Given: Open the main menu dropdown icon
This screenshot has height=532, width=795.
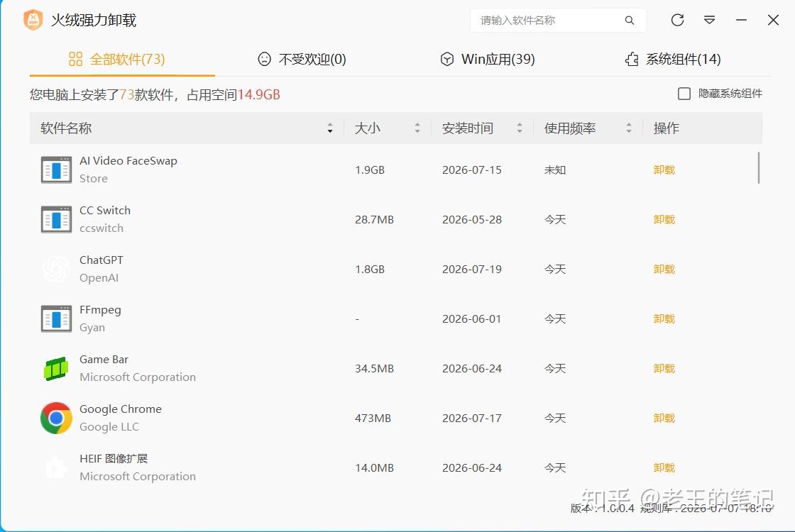Looking at the screenshot, I should [709, 20].
